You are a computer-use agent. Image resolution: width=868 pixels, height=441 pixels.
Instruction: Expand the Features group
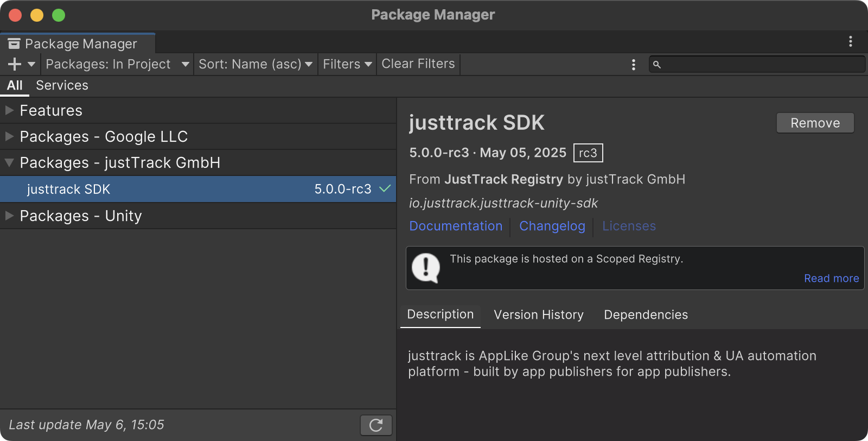9,110
